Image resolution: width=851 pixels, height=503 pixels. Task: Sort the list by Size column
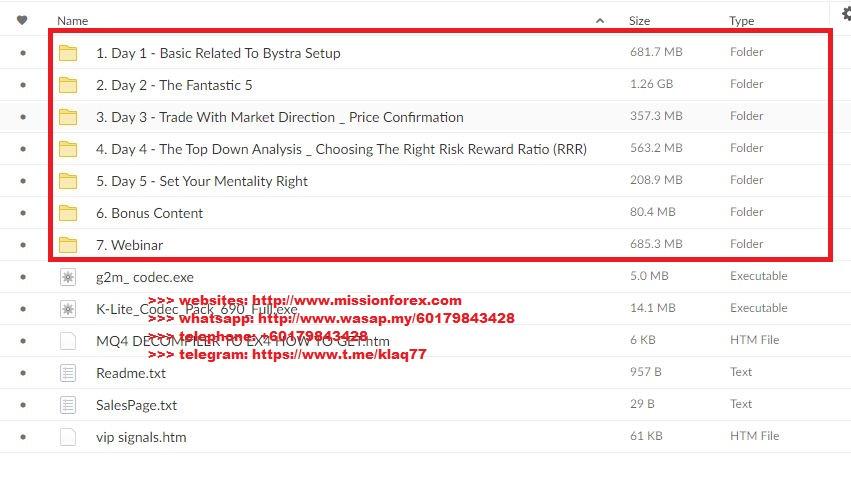pos(639,20)
